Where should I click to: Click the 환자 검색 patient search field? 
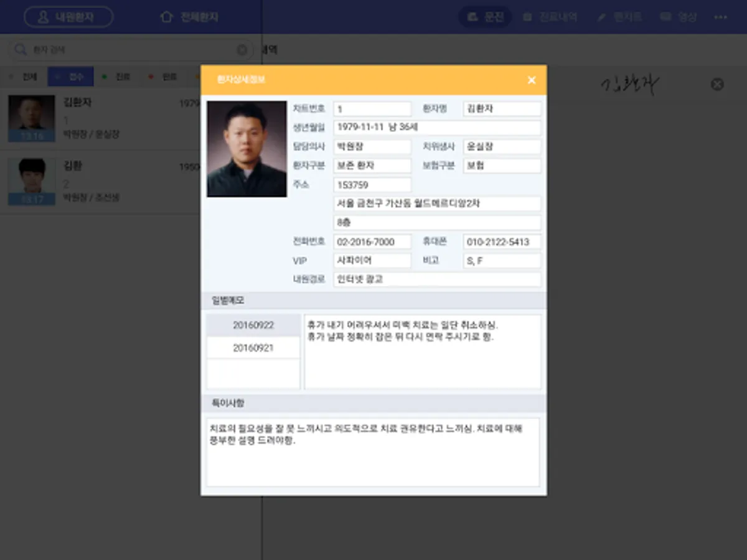click(131, 50)
